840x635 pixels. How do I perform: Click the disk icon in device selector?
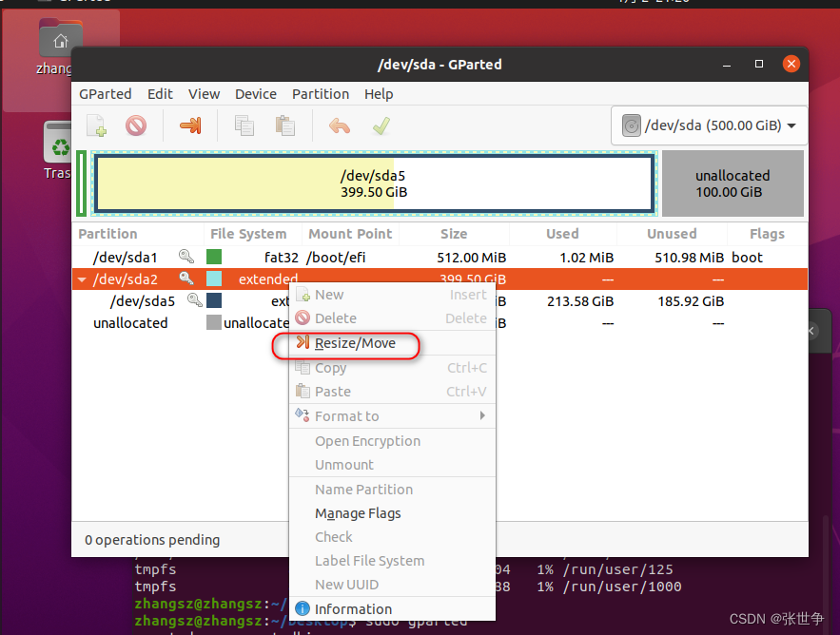[x=632, y=125]
